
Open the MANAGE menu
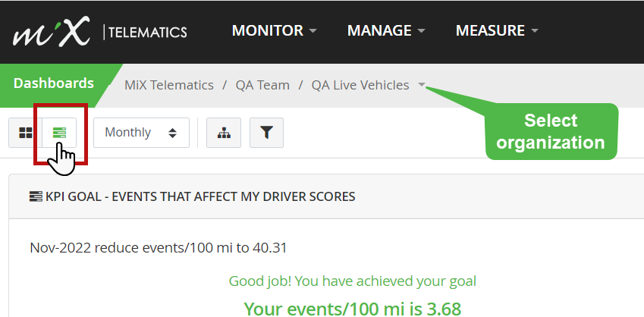[386, 31]
